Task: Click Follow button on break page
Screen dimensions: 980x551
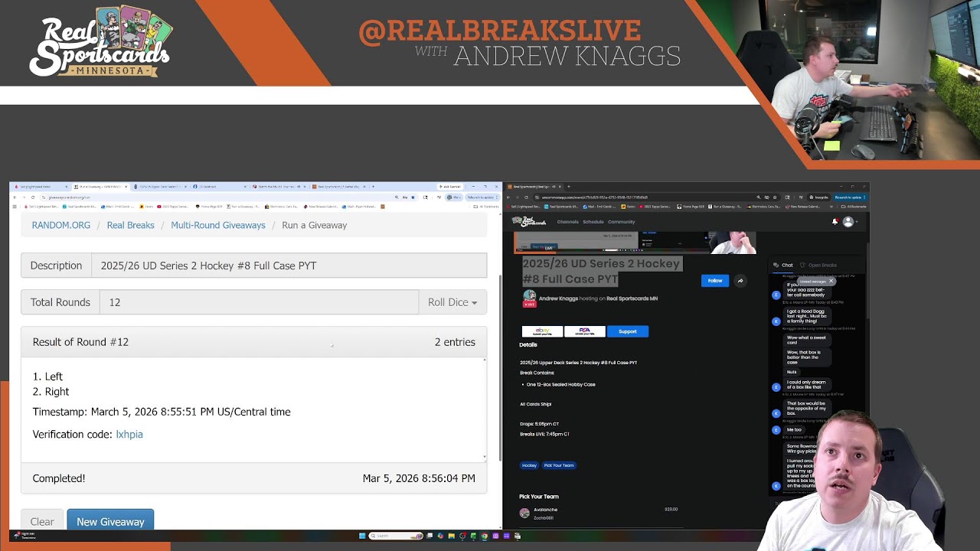Action: point(714,280)
